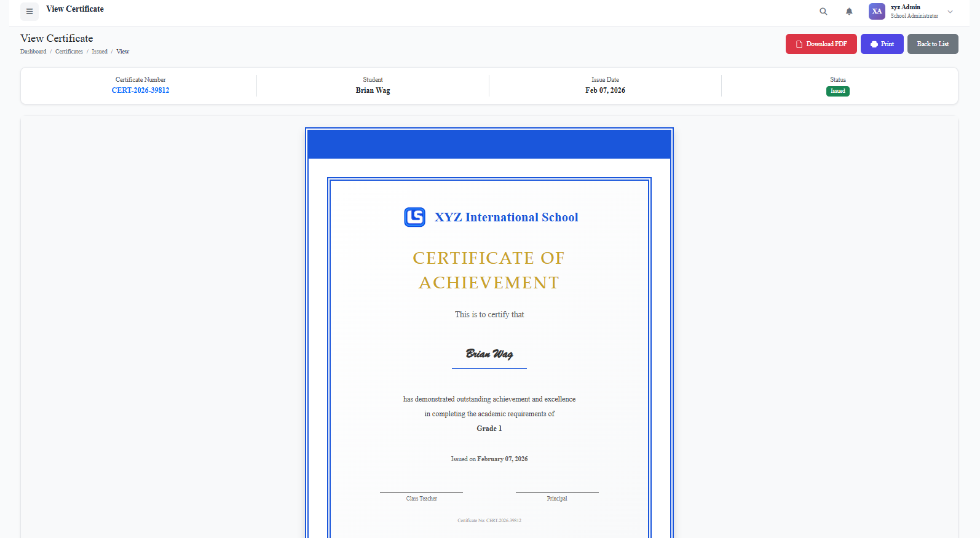Print the certificate
This screenshot has height=538, width=980.
click(x=882, y=44)
